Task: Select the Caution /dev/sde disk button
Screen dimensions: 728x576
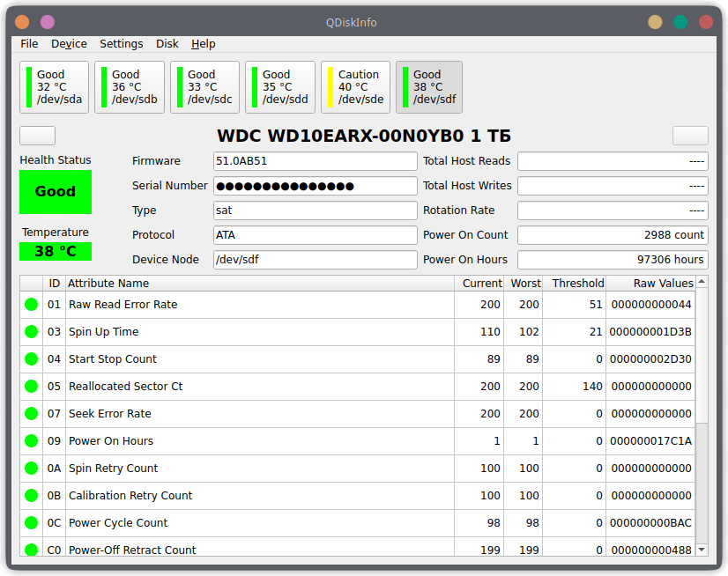Action: pyautogui.click(x=356, y=87)
